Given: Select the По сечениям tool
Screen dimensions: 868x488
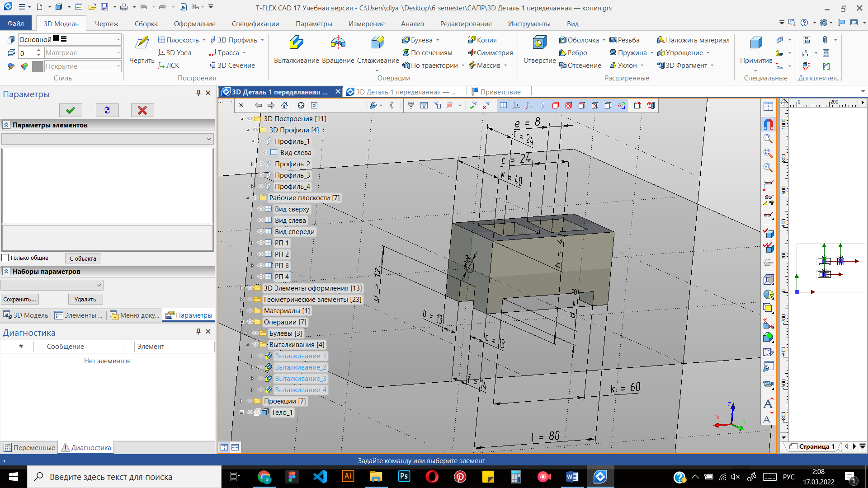Looking at the screenshot, I should [427, 53].
